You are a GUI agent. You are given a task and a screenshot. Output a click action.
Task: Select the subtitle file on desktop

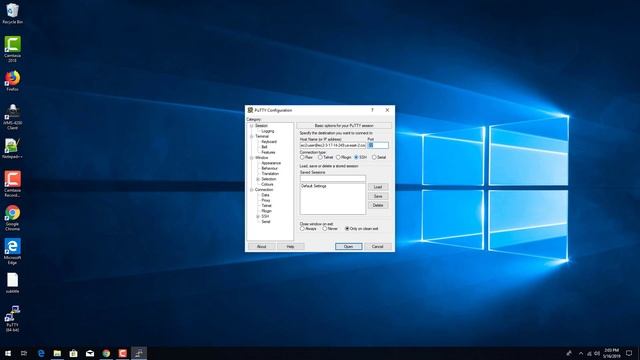point(12,283)
